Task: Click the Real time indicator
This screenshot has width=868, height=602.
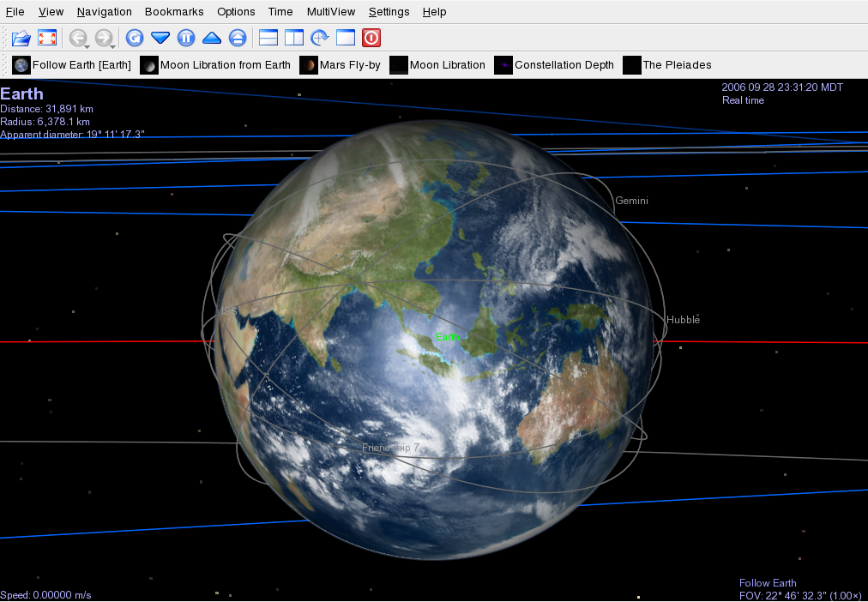Action: pos(743,100)
